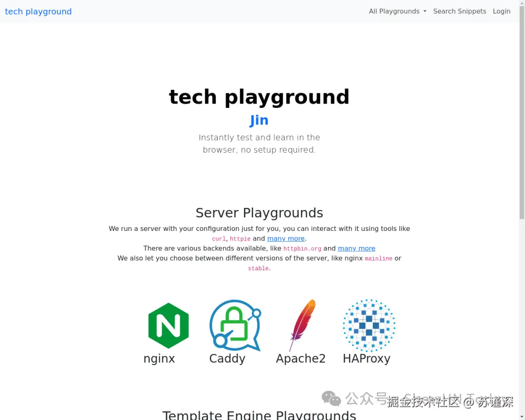Open the Apache2 feather logo
The height and width of the screenshot is (420, 525).
coord(302,326)
